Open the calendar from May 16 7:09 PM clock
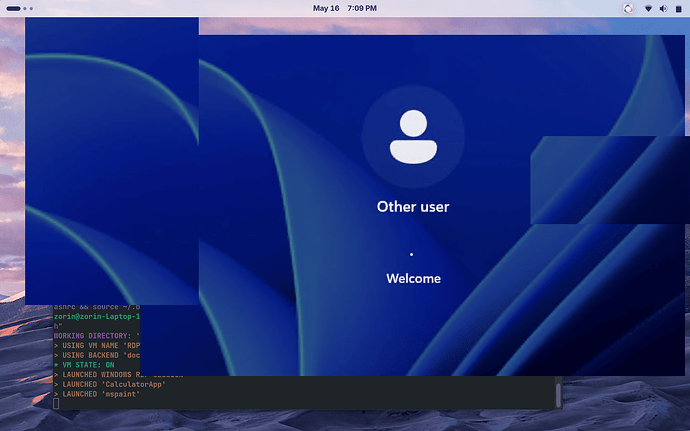690x431 pixels. [345, 8]
